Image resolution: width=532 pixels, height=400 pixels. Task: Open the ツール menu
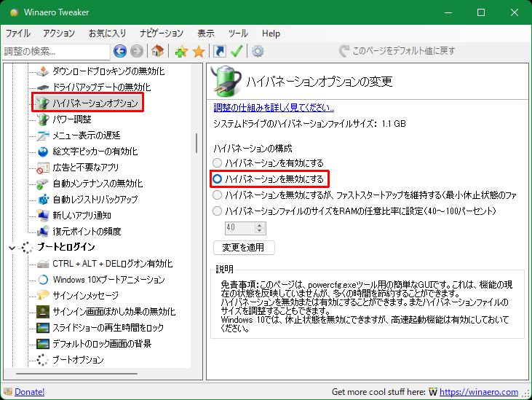pyautogui.click(x=238, y=34)
